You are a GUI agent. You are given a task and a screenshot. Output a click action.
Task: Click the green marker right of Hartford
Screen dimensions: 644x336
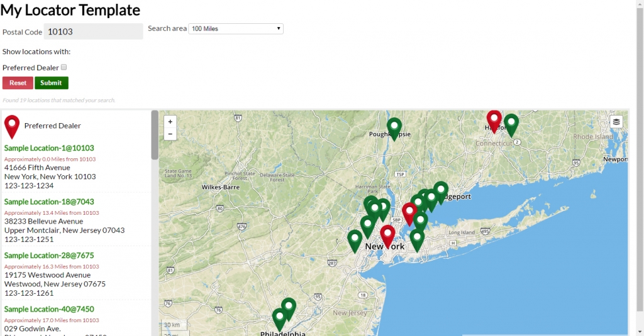click(511, 125)
